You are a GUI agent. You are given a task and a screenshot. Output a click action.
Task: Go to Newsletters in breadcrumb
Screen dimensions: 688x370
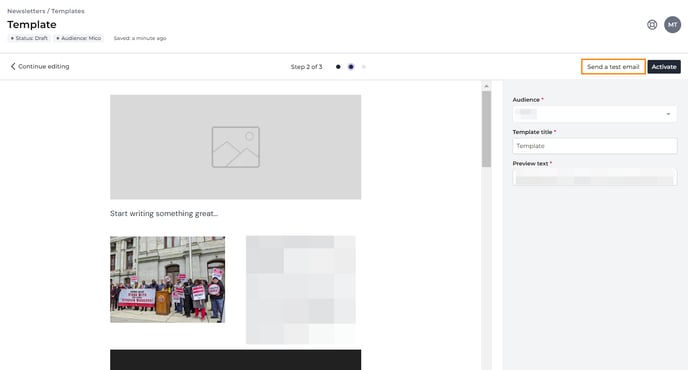coord(26,11)
